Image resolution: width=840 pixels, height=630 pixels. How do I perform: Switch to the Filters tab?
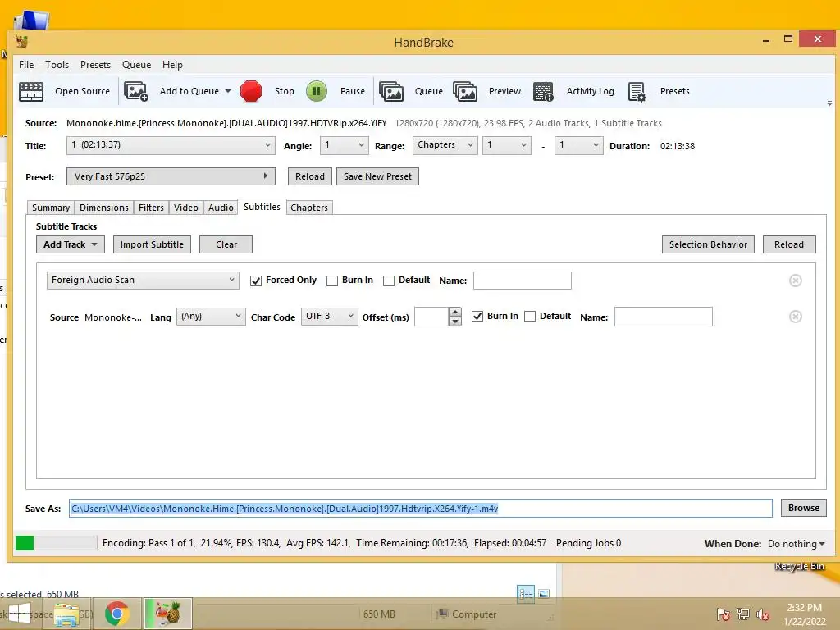151,208
